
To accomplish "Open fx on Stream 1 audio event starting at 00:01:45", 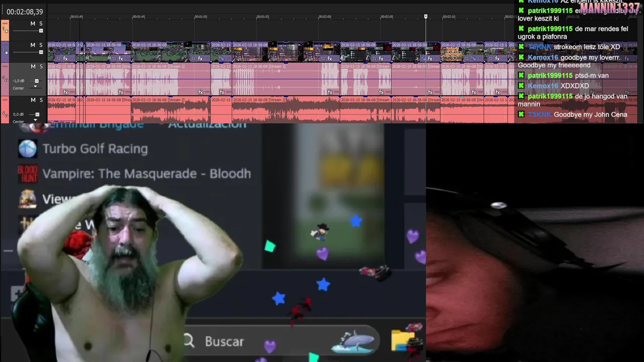I will [x=200, y=92].
